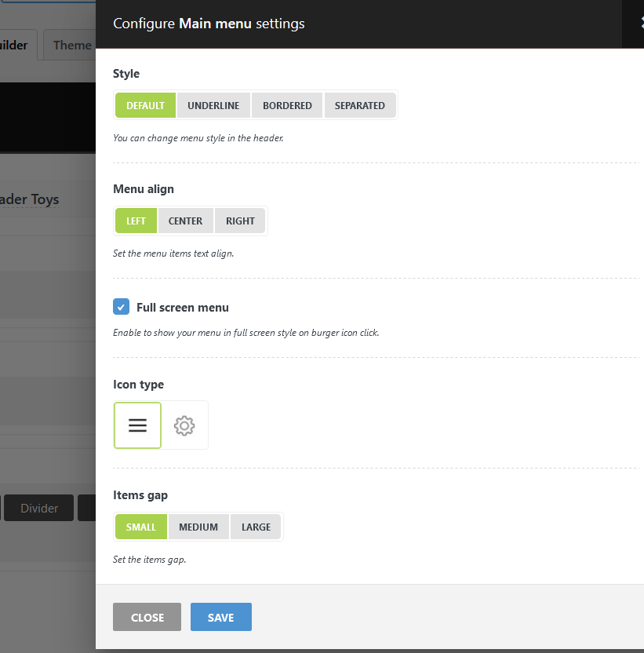This screenshot has height=653, width=644.
Task: Select the burger lines icon type
Action: pyautogui.click(x=137, y=425)
